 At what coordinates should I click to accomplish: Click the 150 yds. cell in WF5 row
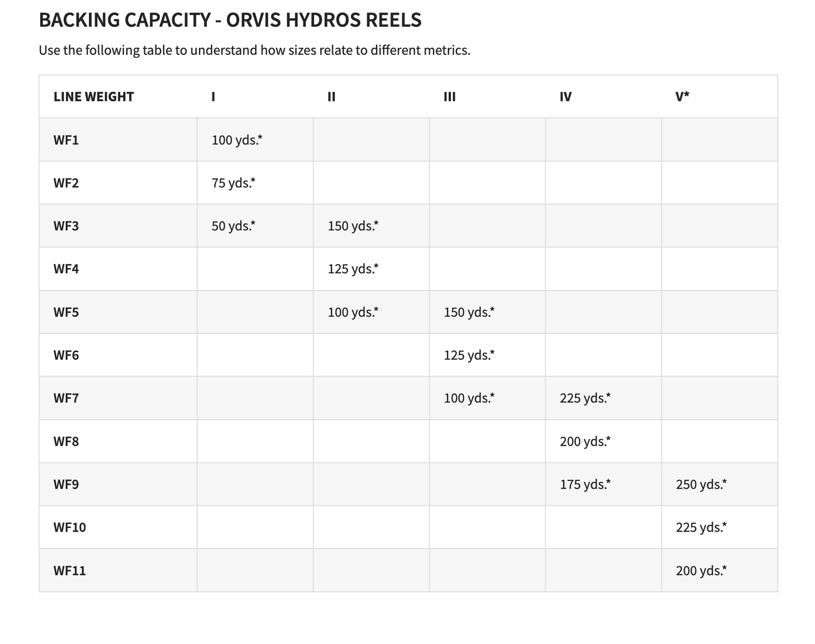[x=469, y=312]
